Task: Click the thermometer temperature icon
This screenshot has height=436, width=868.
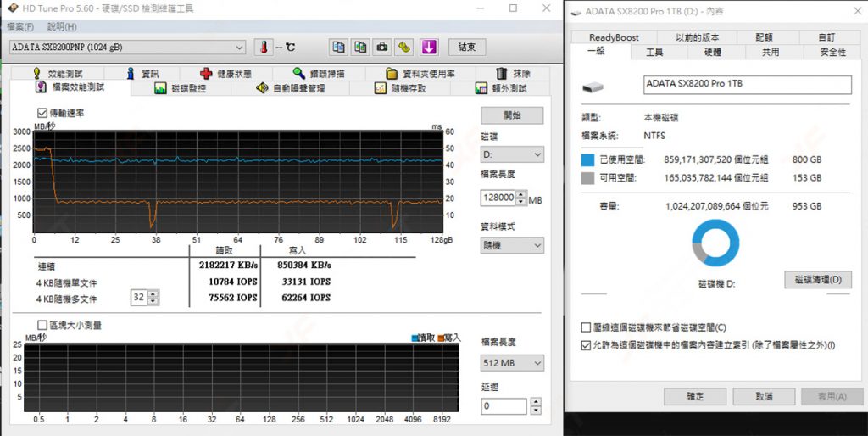Action: tap(264, 47)
